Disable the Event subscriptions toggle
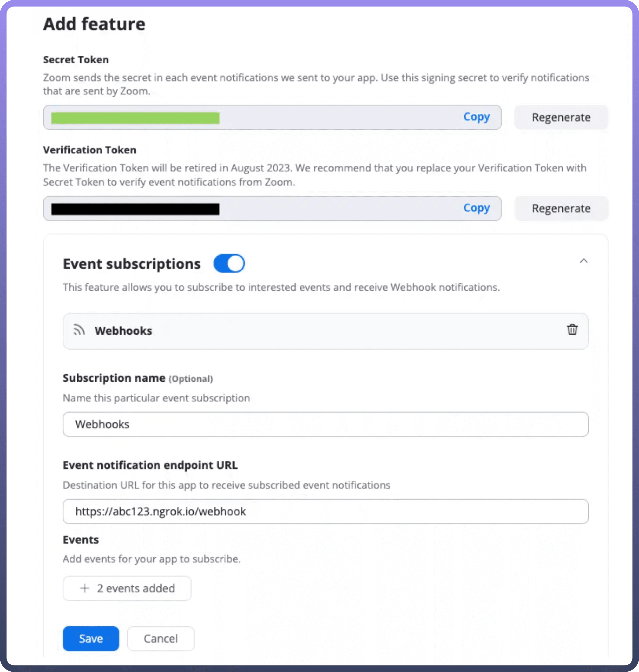The height and width of the screenshot is (672, 639). (229, 264)
